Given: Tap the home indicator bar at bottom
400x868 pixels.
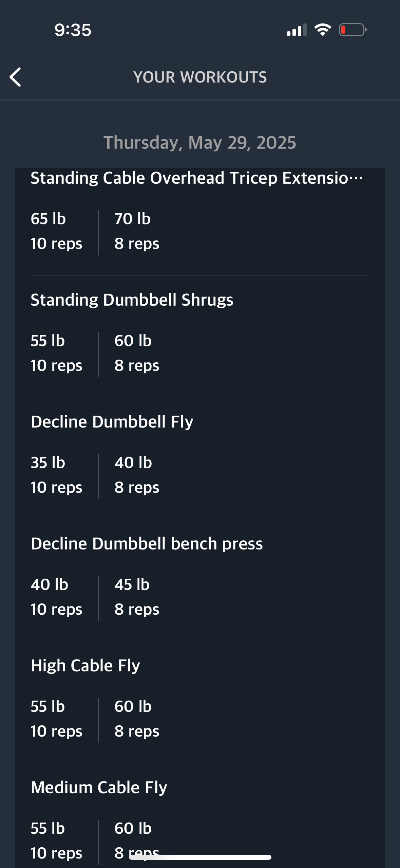Looking at the screenshot, I should 200,857.
